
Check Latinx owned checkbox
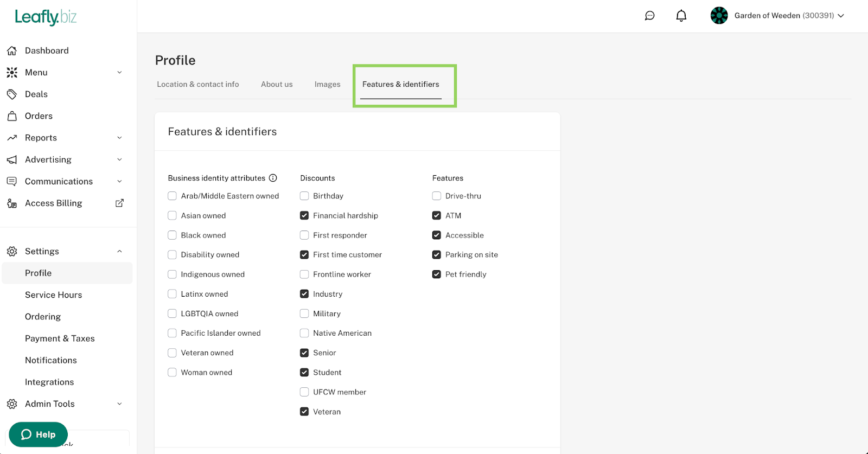[x=172, y=294]
